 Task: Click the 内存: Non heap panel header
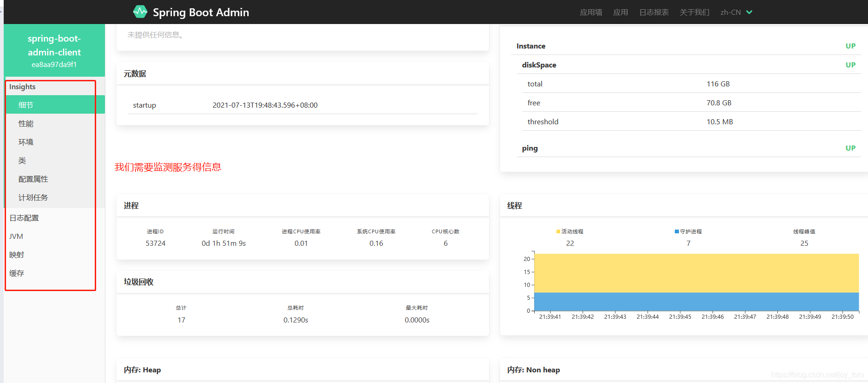point(684,370)
